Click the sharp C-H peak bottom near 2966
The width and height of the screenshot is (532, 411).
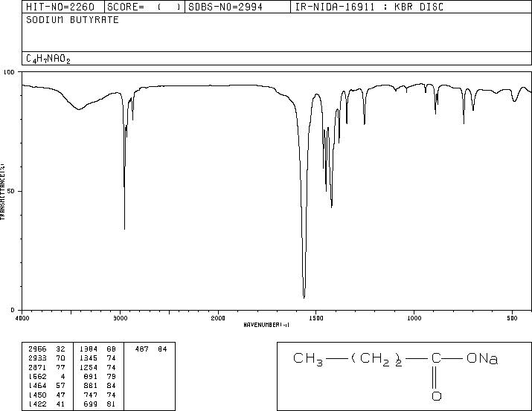pyautogui.click(x=124, y=227)
